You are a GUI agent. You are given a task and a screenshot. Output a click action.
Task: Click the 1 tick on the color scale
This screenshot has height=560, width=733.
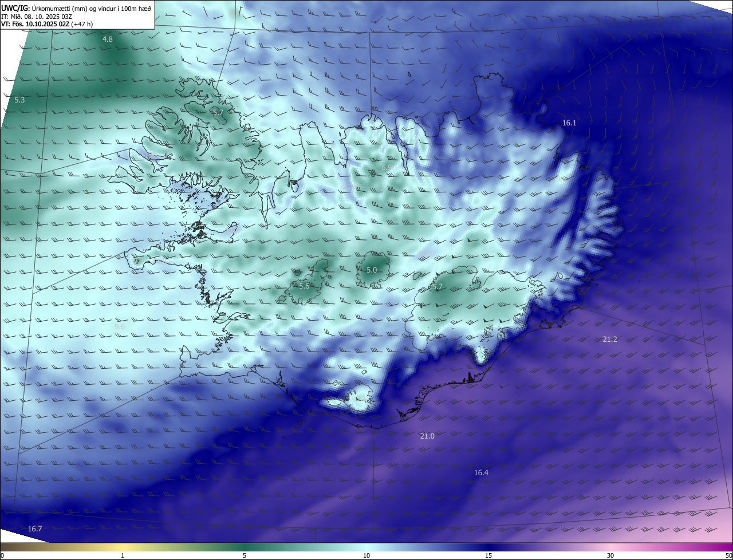tap(123, 555)
